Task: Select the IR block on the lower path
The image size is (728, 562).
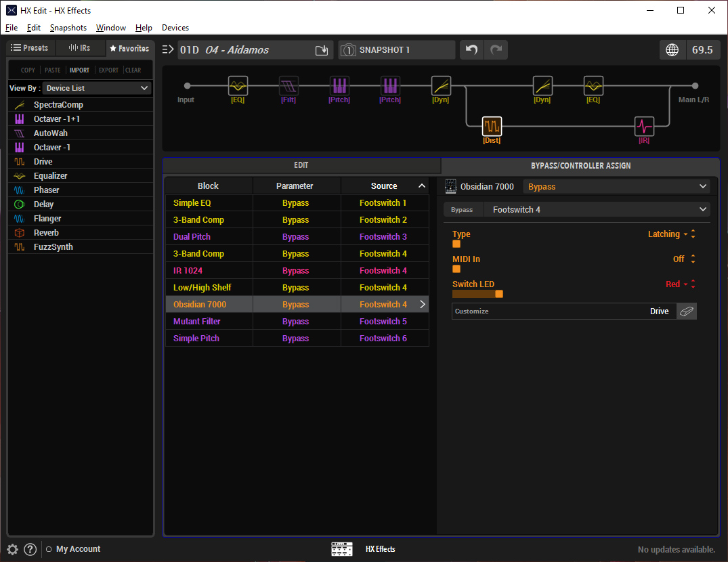Action: pos(644,126)
